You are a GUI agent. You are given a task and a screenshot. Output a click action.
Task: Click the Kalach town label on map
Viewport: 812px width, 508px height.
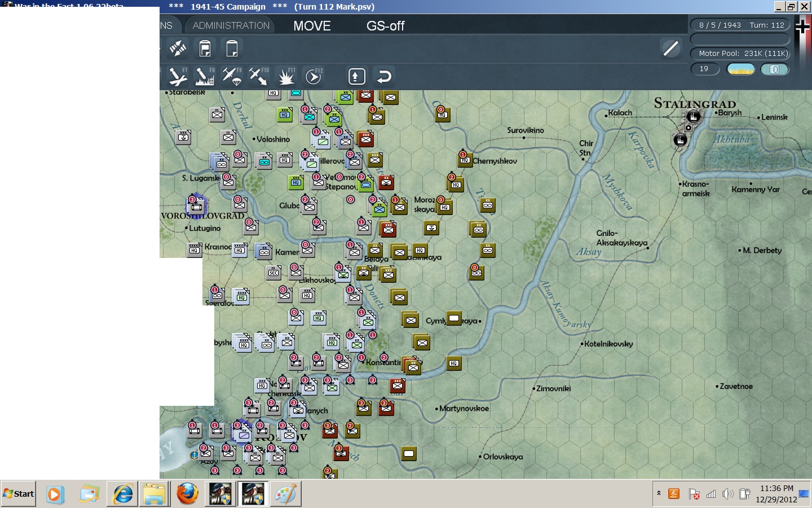click(x=620, y=113)
